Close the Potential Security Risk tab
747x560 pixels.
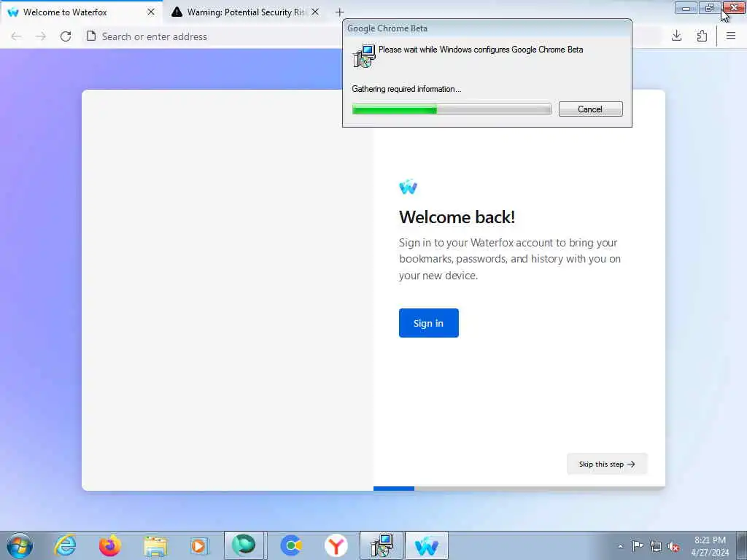coord(315,12)
